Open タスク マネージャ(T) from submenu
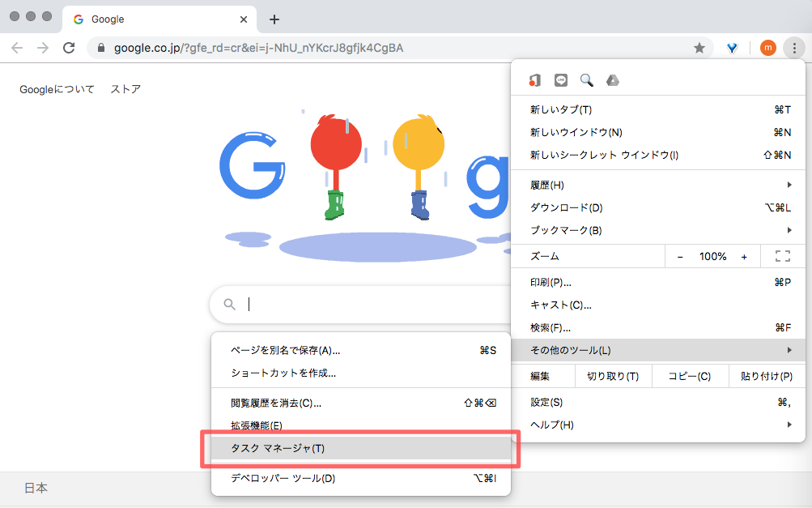 pyautogui.click(x=361, y=448)
